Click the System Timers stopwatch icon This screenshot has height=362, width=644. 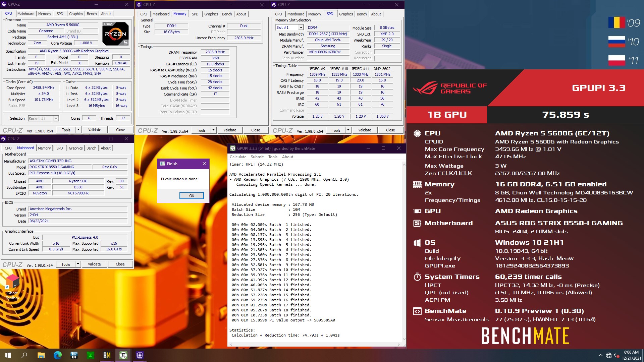tap(417, 277)
